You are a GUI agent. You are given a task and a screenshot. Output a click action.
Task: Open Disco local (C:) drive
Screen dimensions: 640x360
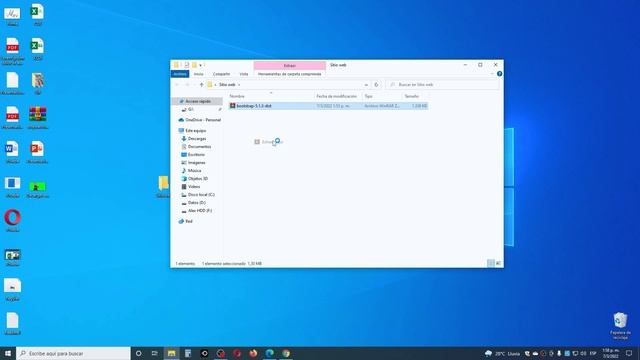(x=198, y=195)
